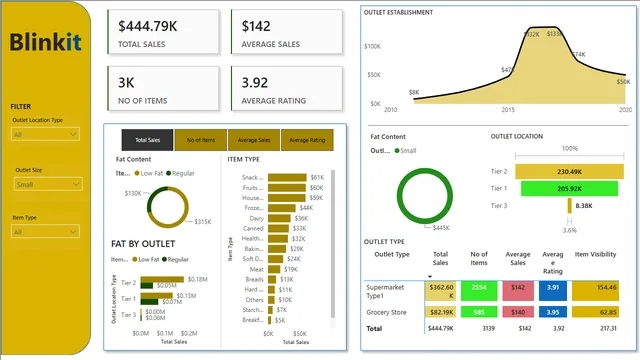
Task: Sort by the Total Sales column header
Action: pyautogui.click(x=440, y=258)
